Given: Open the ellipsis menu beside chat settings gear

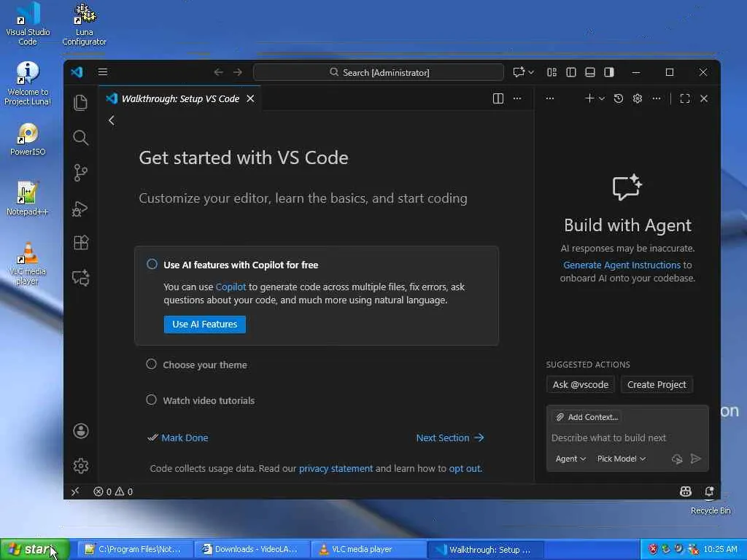Looking at the screenshot, I should 657,98.
